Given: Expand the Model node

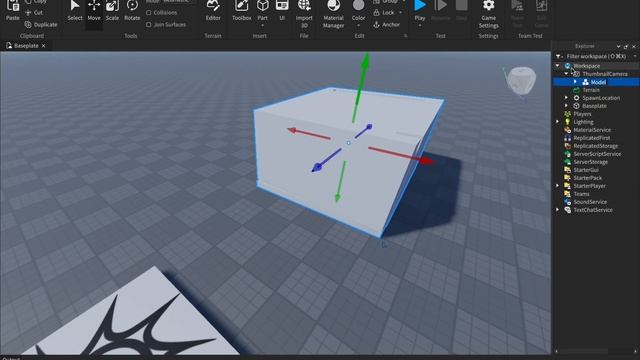Looking at the screenshot, I should pyautogui.click(x=575, y=82).
